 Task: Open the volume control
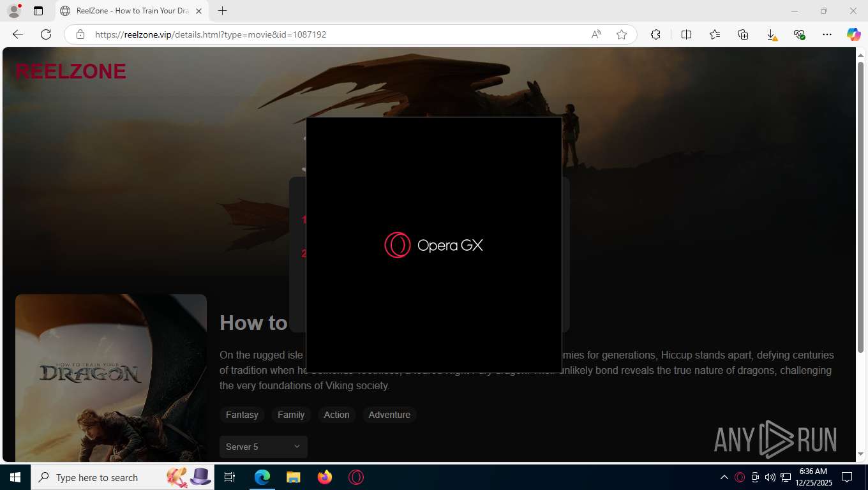[x=770, y=477]
